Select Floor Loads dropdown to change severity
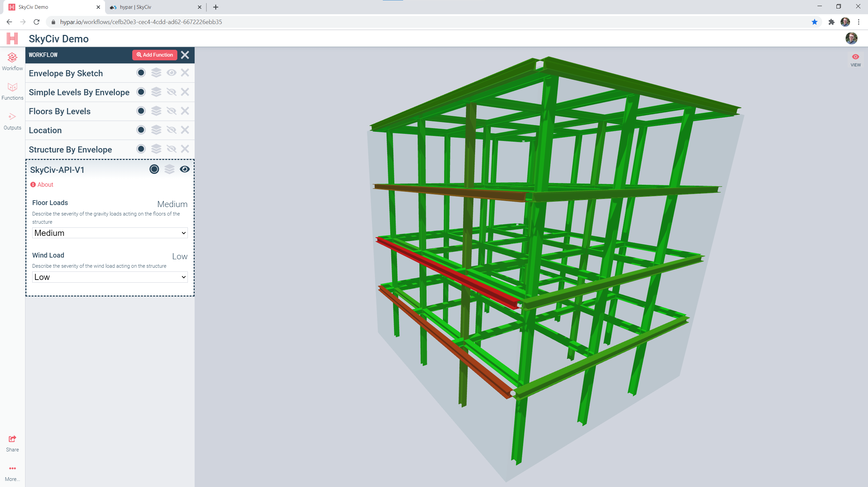The image size is (868, 487). pyautogui.click(x=110, y=233)
